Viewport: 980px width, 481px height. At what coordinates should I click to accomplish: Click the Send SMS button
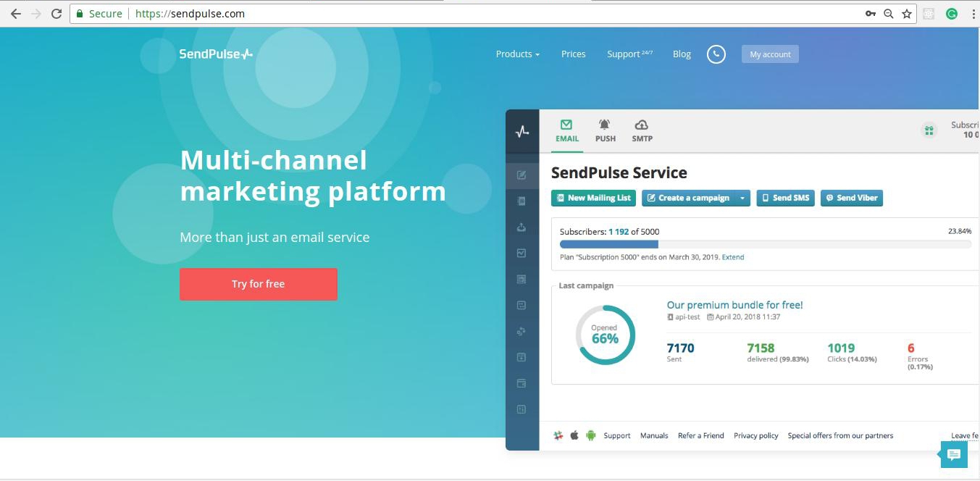(x=786, y=198)
